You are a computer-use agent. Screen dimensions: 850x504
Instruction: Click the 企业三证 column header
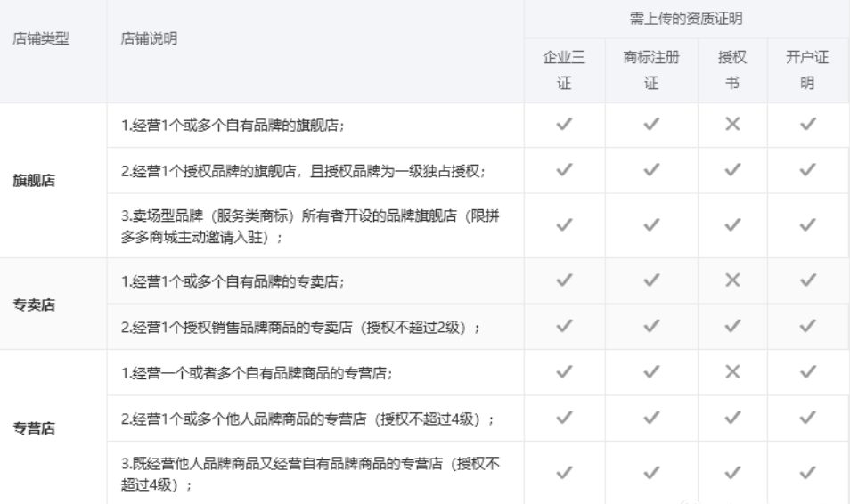pyautogui.click(x=564, y=70)
